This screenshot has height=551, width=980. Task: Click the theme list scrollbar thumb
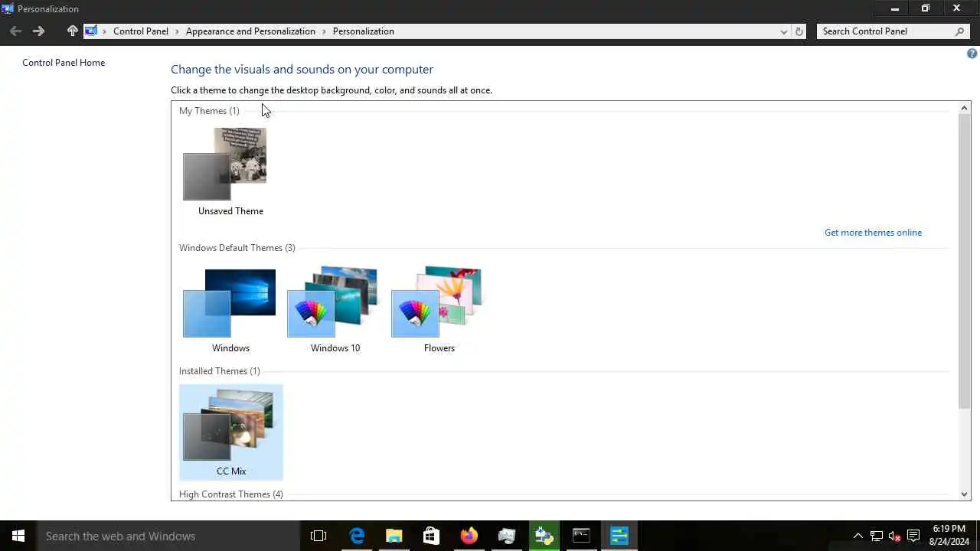click(x=964, y=262)
